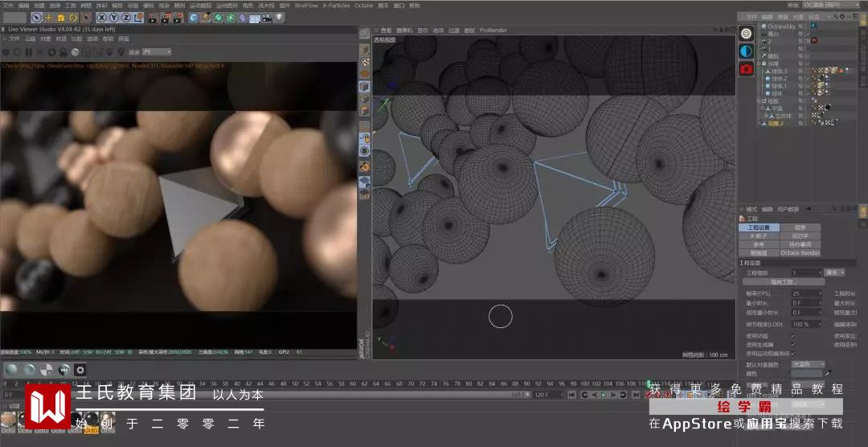Image resolution: width=868 pixels, height=447 pixels.
Task: Add a cube primitive object
Action: 193,18
